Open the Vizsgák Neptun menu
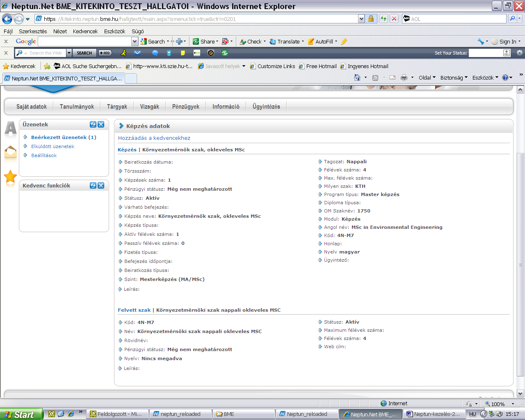 149,107
